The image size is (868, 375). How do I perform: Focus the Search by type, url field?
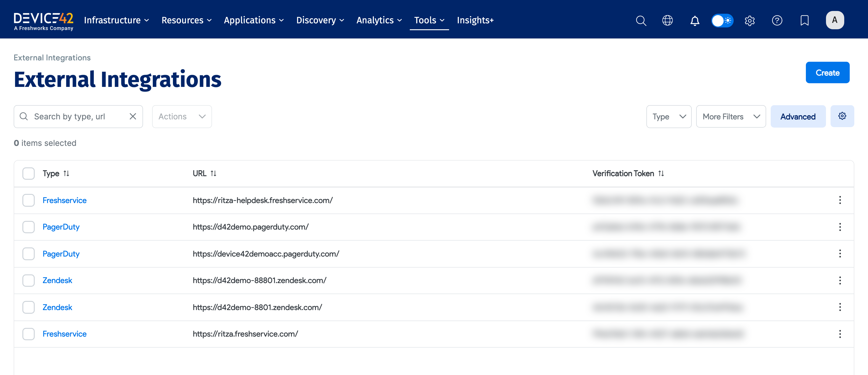78,116
